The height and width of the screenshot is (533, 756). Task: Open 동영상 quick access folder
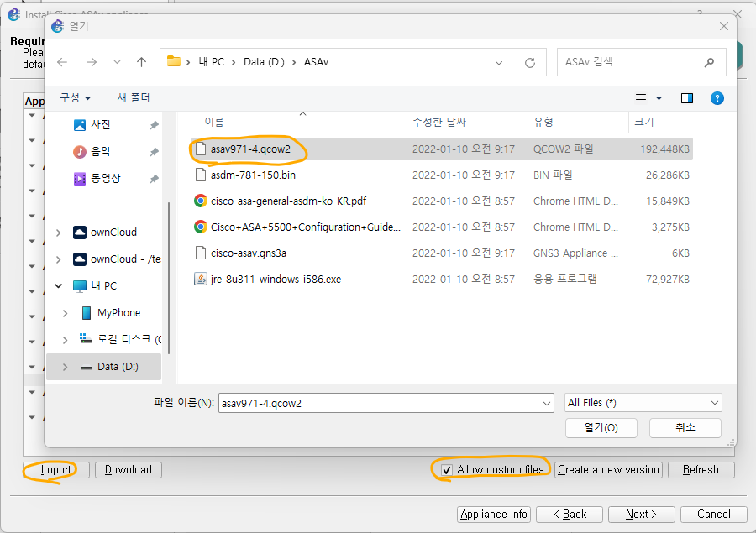[105, 179]
